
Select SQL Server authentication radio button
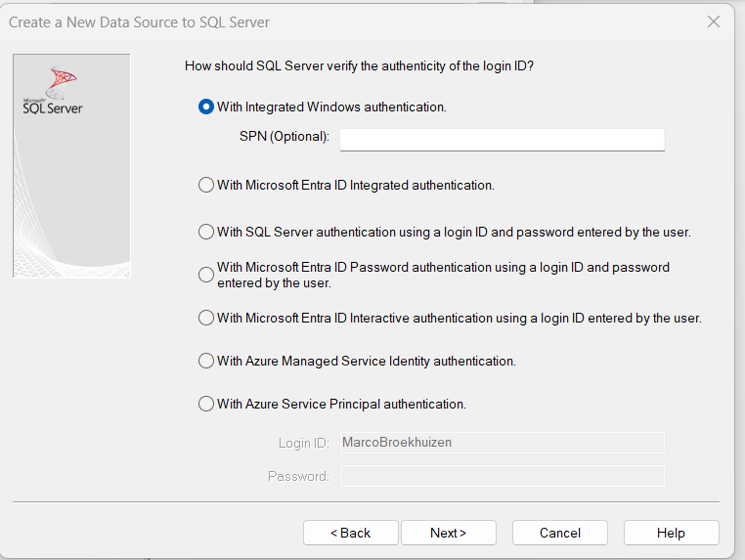click(206, 233)
